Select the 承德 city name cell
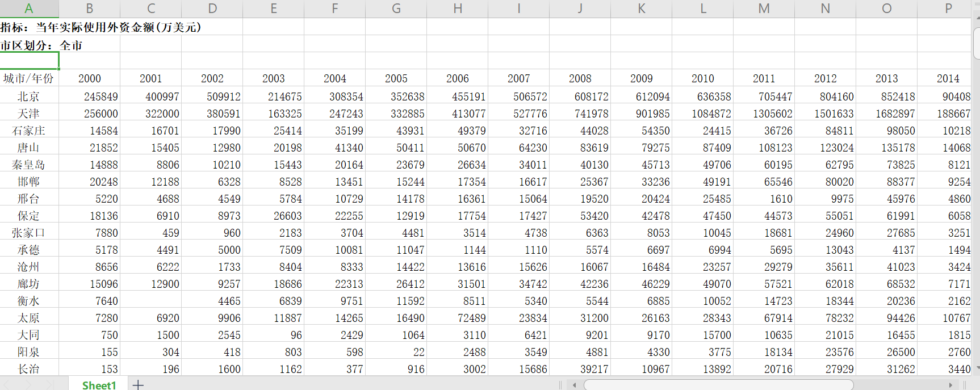980x390 pixels. (30, 250)
